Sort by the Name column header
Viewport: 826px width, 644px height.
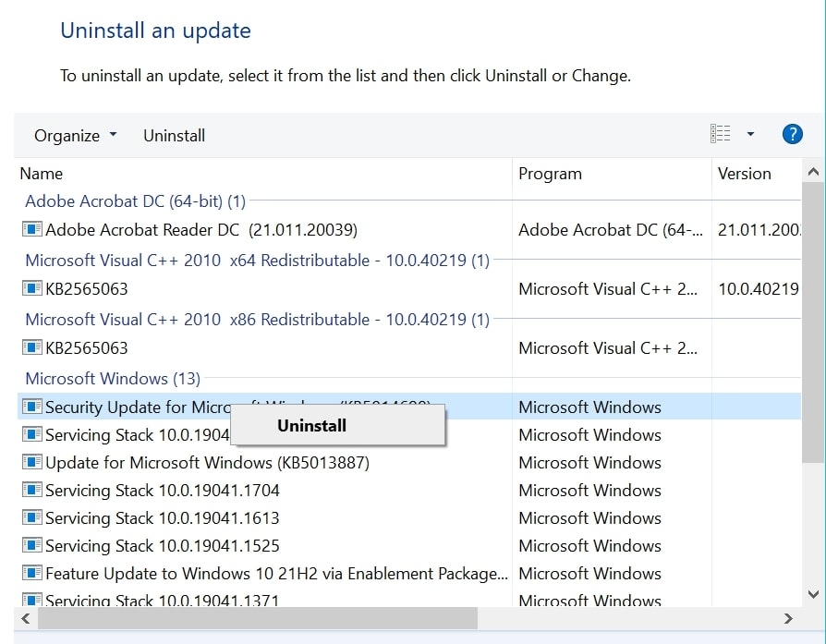click(x=41, y=174)
